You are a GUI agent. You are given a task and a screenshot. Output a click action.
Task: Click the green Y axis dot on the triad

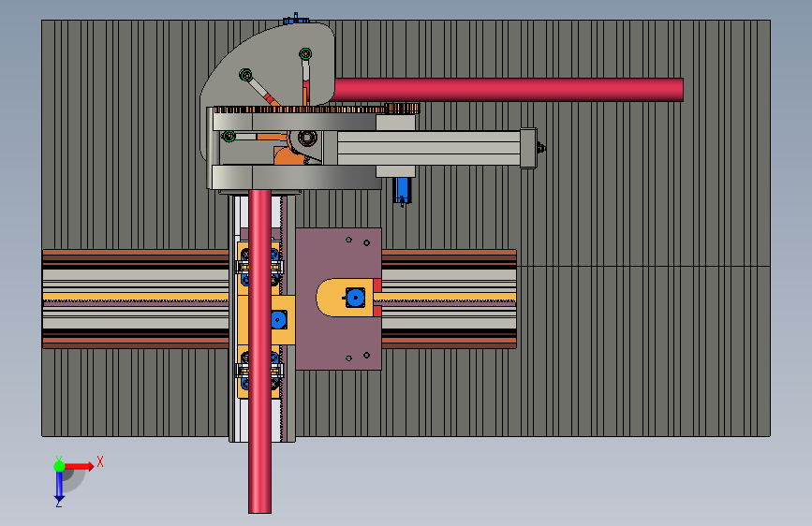click(59, 466)
